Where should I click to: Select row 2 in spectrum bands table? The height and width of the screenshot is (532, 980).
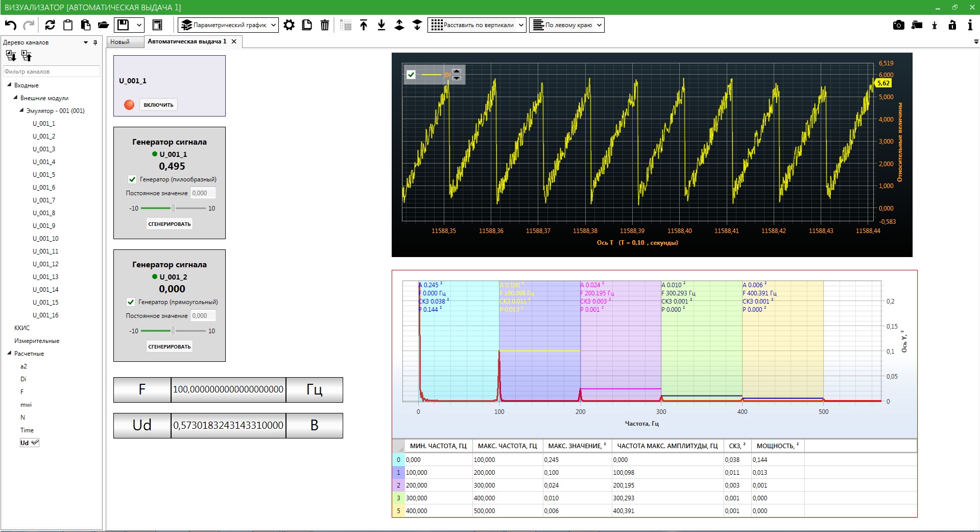tap(655, 485)
